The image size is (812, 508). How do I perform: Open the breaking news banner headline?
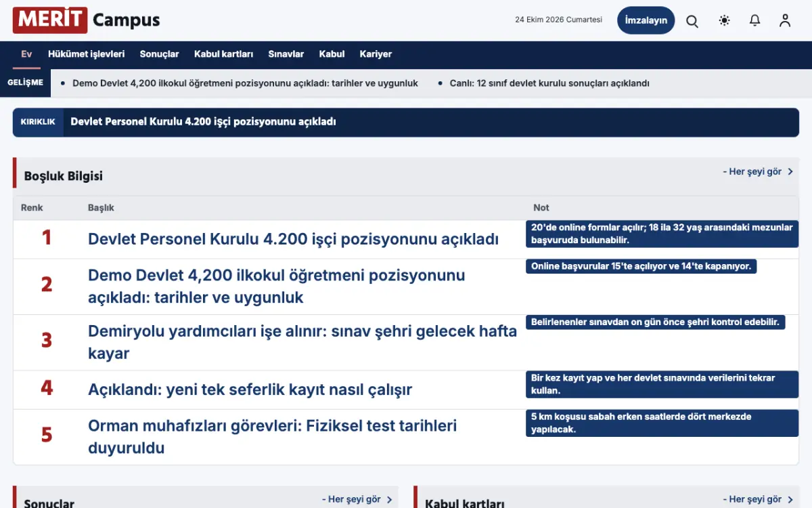(204, 122)
